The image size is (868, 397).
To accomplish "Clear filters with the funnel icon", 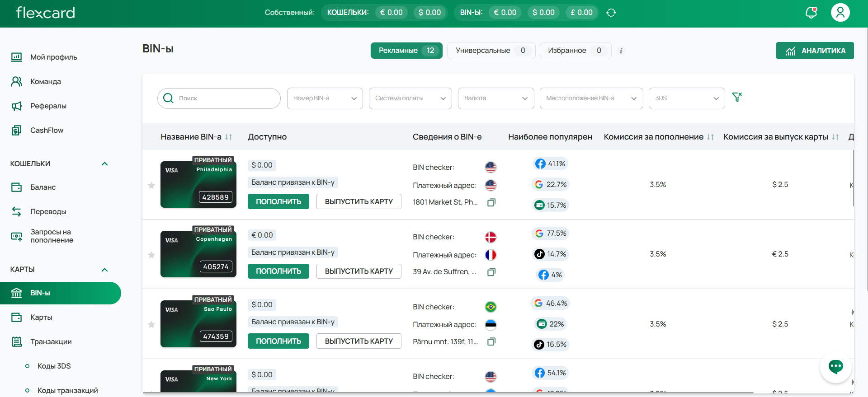I will [737, 97].
